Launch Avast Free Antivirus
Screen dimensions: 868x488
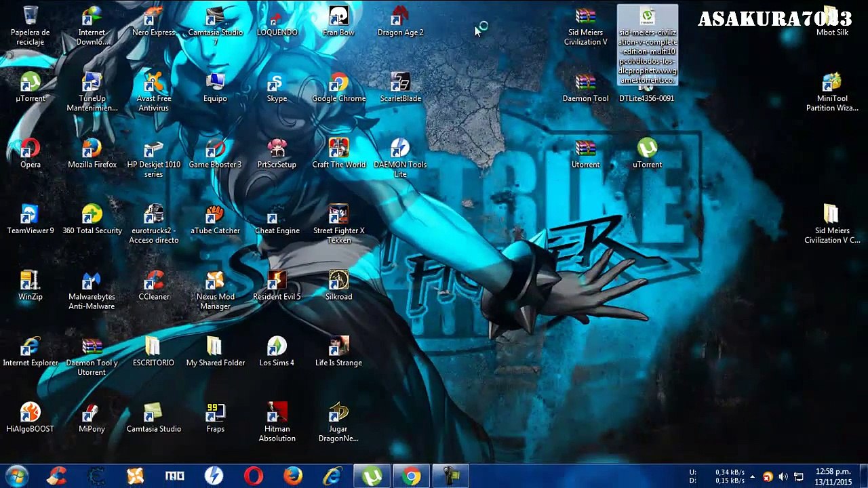[154, 92]
